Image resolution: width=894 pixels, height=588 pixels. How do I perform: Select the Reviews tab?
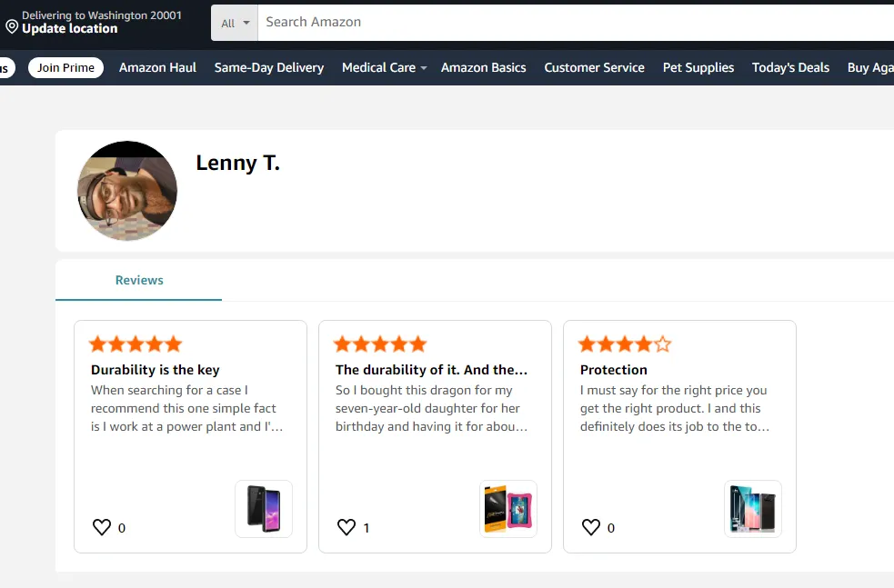(139, 280)
